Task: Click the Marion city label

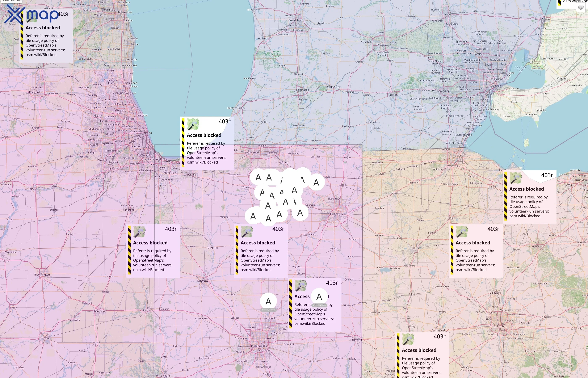Action: pyautogui.click(x=297, y=266)
